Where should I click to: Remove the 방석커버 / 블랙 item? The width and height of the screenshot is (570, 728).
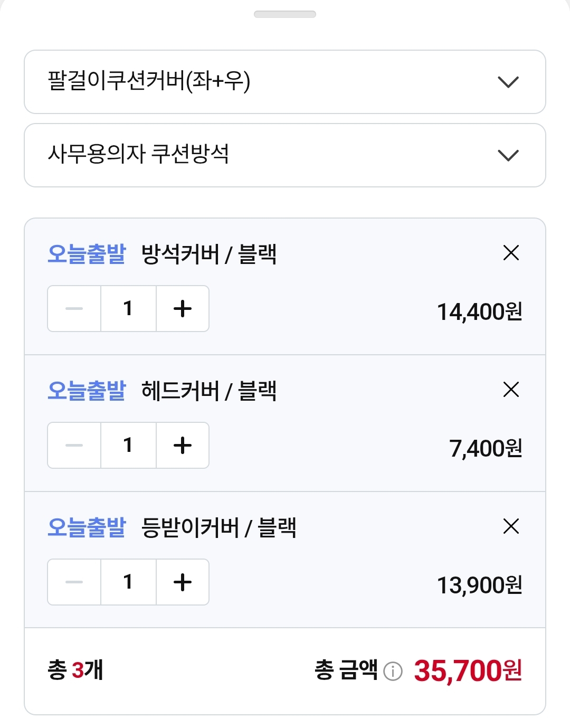click(x=511, y=253)
